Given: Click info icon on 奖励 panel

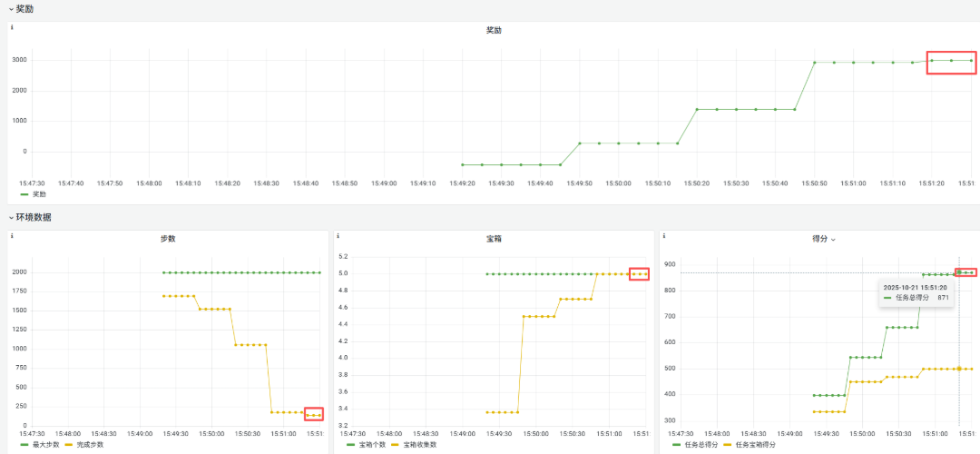Looking at the screenshot, I should [12, 27].
